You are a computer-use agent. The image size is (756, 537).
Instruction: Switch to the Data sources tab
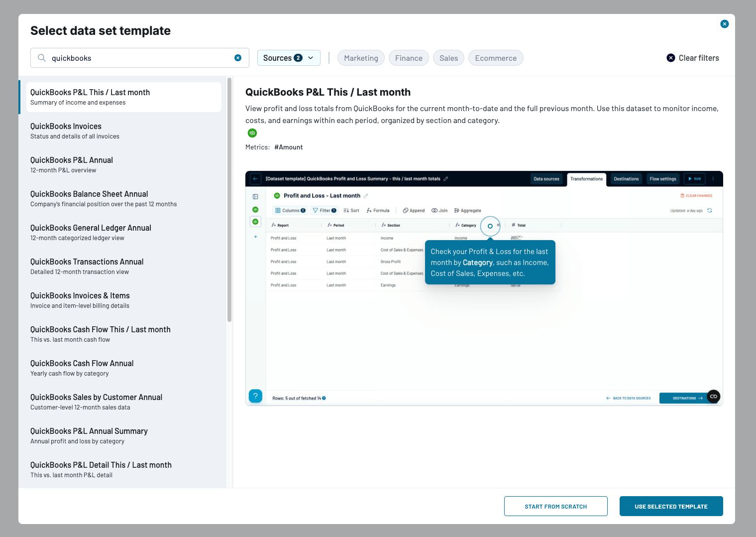546,179
